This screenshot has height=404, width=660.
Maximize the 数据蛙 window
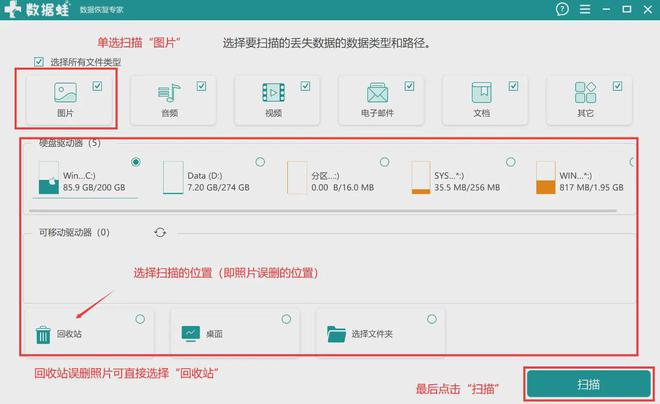(x=627, y=9)
